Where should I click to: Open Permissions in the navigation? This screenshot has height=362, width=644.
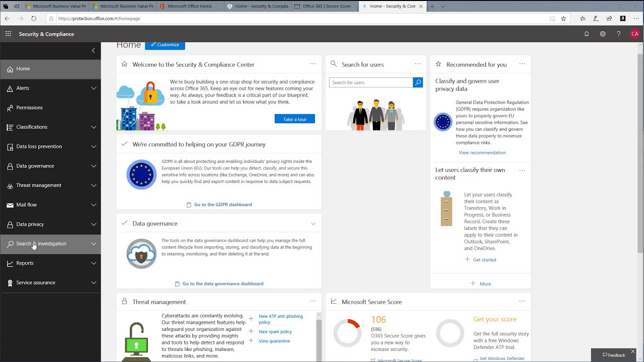pos(50,108)
